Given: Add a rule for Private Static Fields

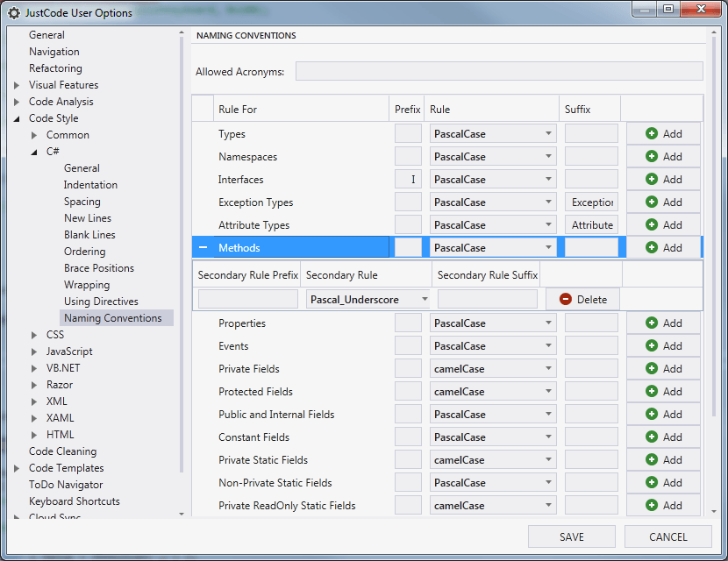Looking at the screenshot, I should point(663,459).
